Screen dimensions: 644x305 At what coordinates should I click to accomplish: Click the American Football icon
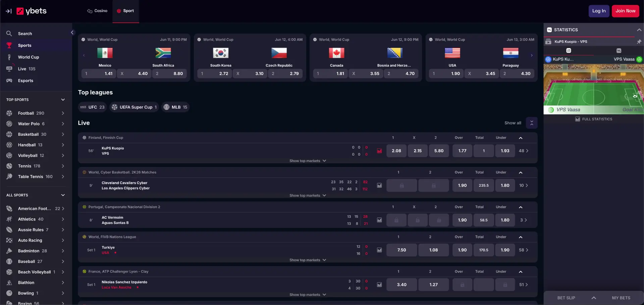(9, 208)
